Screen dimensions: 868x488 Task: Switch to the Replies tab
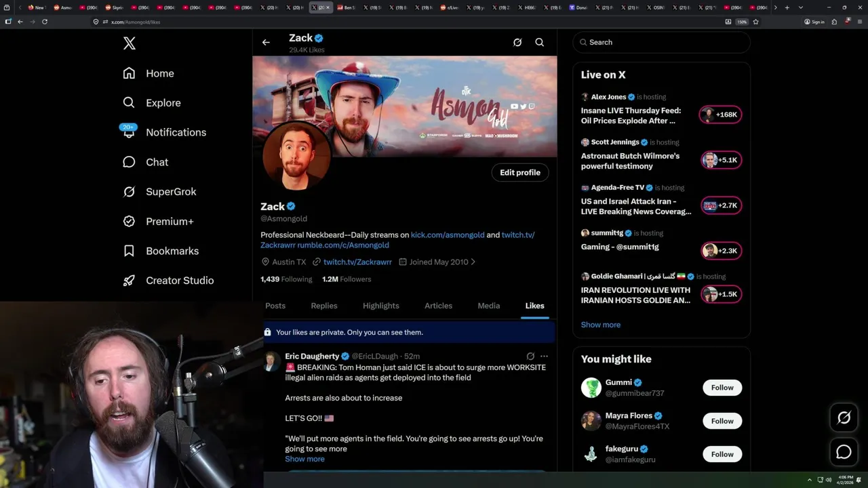[324, 306]
